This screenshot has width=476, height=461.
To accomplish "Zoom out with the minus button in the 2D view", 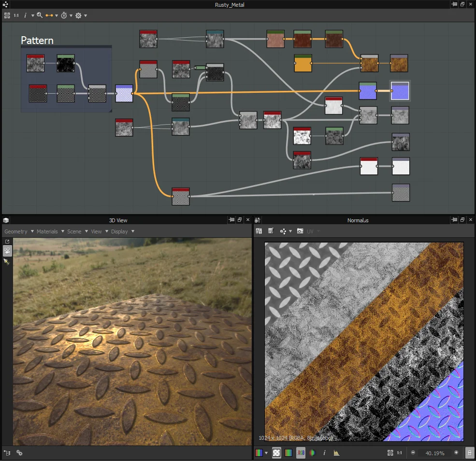I will point(413,452).
